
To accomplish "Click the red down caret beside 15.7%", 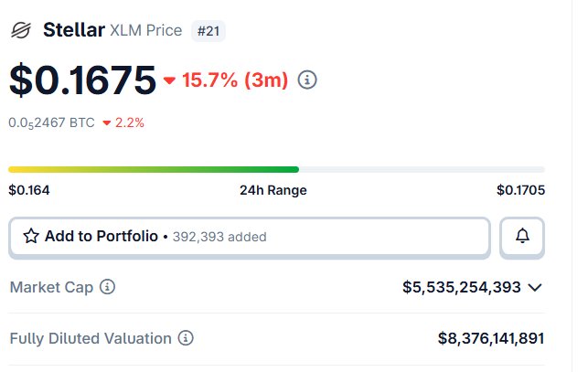I will point(169,80).
